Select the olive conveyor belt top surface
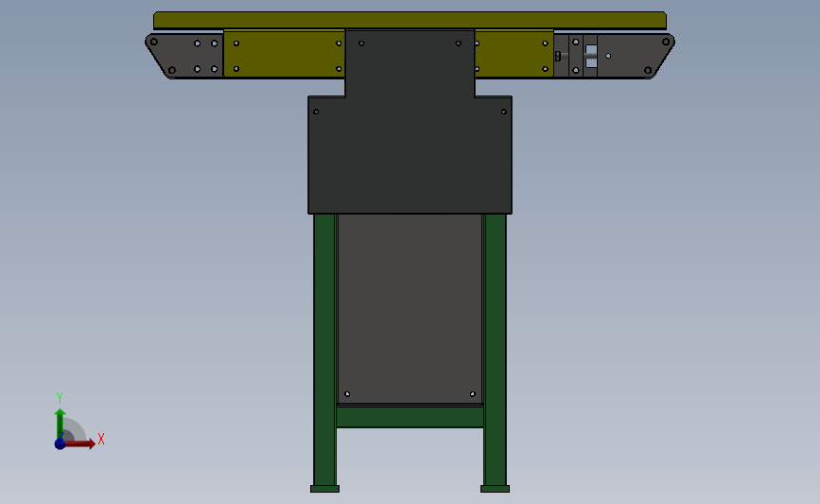The image size is (820, 504). click(410, 20)
